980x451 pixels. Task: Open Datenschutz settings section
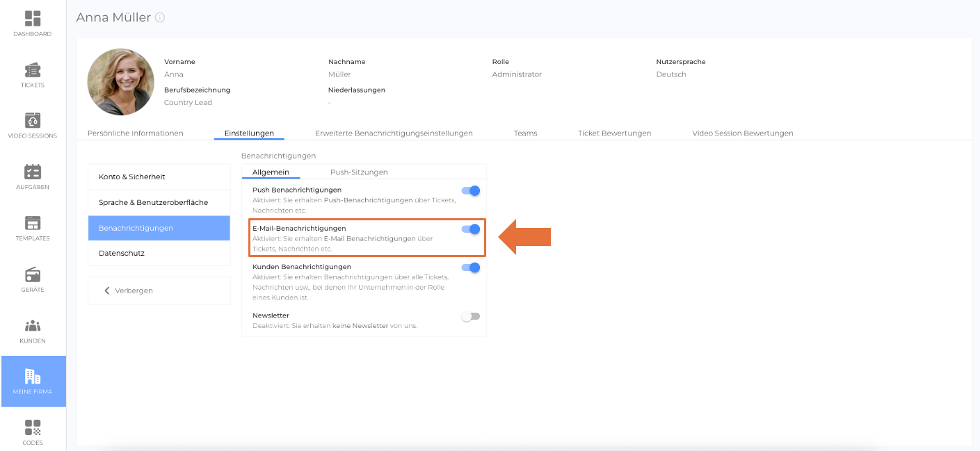159,254
